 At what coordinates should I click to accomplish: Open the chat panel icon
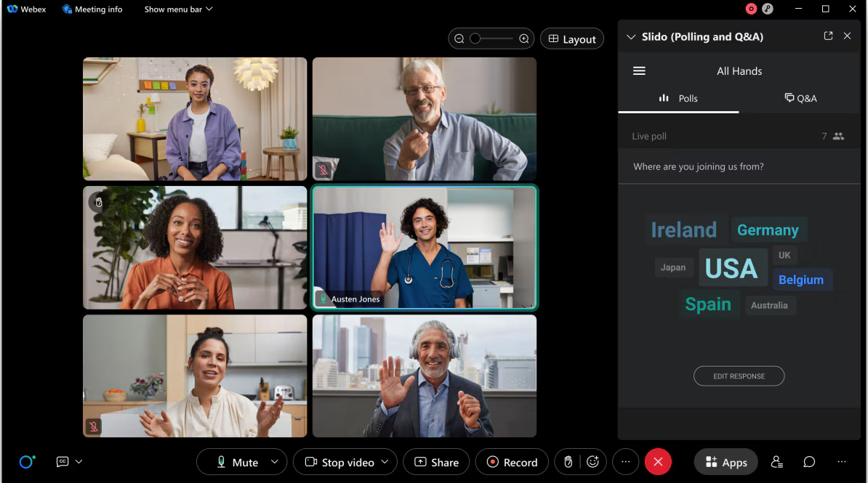(x=809, y=462)
